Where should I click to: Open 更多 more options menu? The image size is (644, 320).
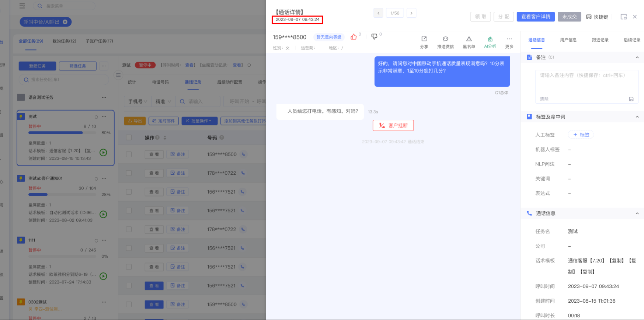[509, 39]
